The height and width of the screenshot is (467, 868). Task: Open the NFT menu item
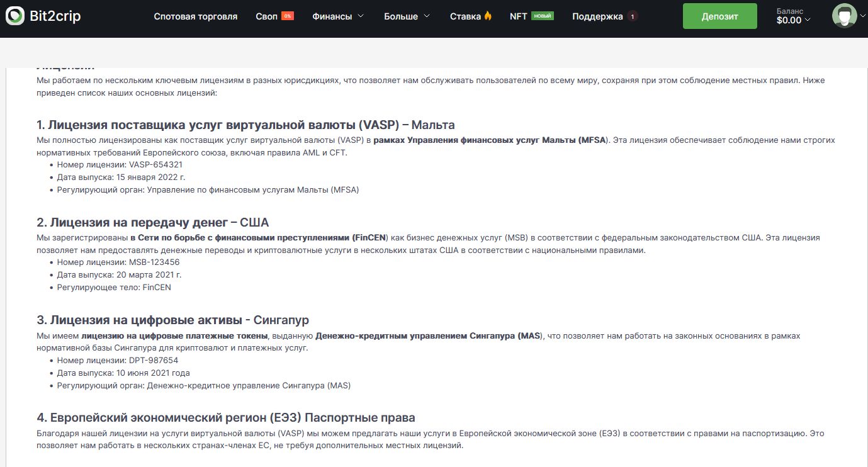click(518, 16)
